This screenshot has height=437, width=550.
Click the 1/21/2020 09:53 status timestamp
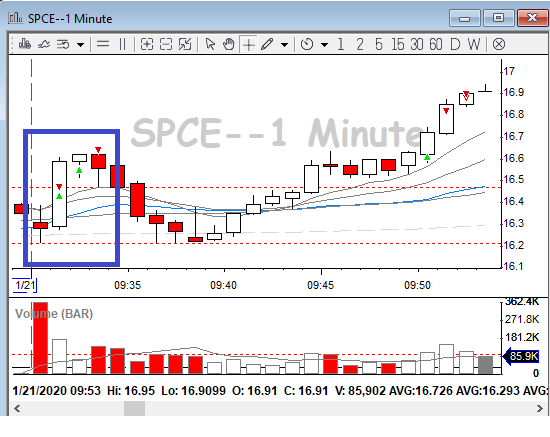tap(56, 391)
